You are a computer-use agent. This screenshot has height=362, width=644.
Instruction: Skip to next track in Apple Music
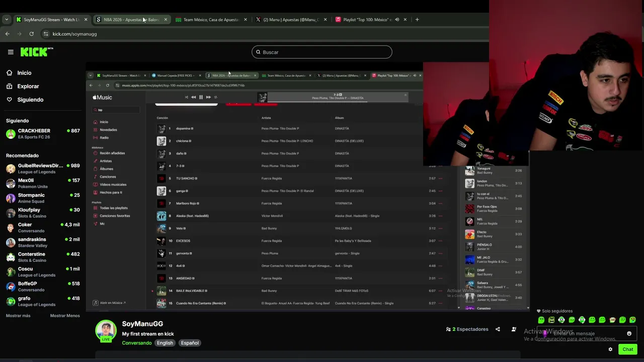pos(208,97)
